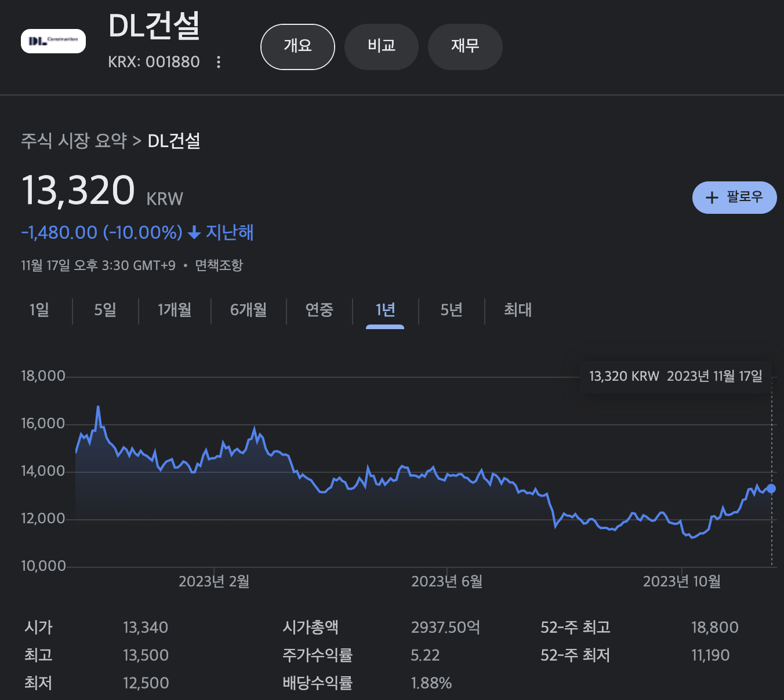Select the 1년 chart range
The image size is (784, 700).
coord(385,310)
